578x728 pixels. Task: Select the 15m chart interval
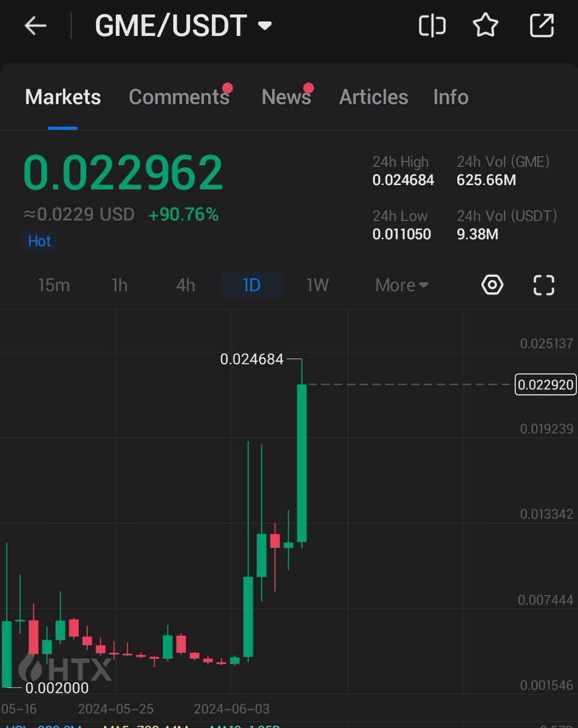click(x=54, y=285)
